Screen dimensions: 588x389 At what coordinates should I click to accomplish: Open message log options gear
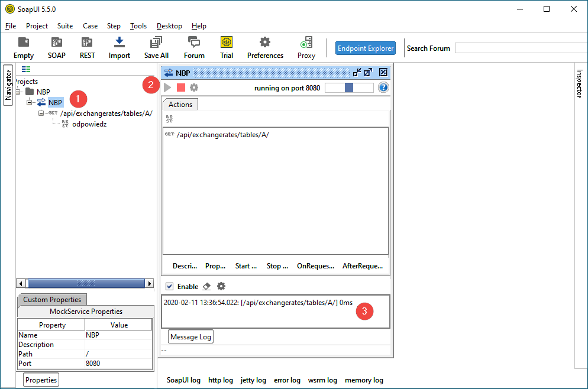coord(221,286)
